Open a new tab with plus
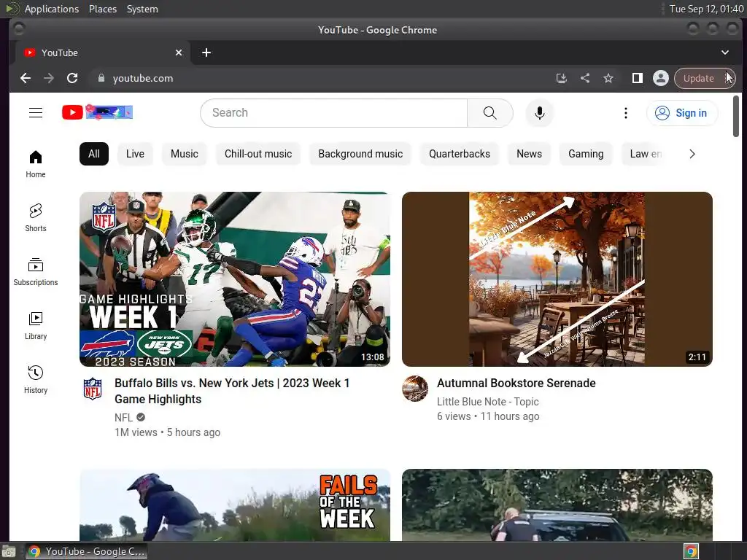This screenshot has width=747, height=560. tap(206, 52)
